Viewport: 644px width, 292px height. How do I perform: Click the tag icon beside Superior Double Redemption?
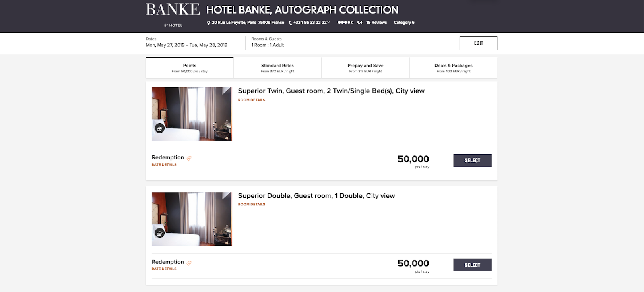coord(189,263)
